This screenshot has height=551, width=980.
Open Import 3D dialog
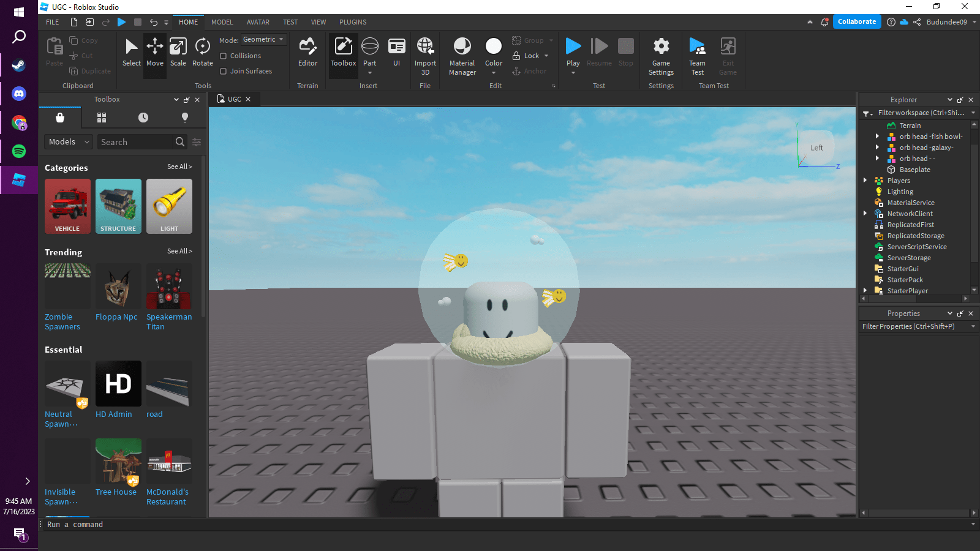(425, 55)
